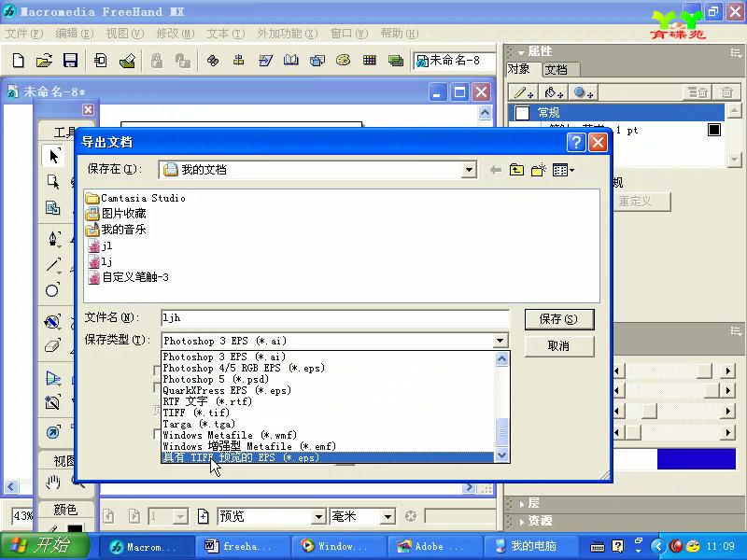Click the 取消 button
This screenshot has height=560, width=747.
558,345
